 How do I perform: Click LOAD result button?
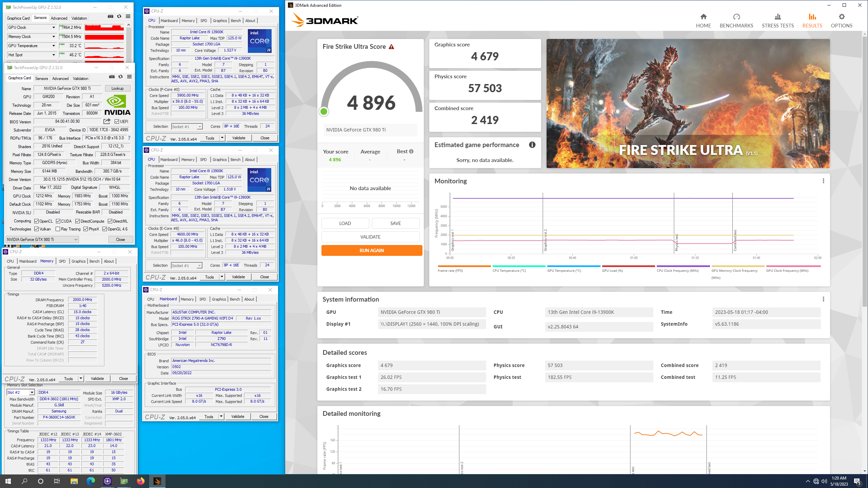[x=345, y=223]
